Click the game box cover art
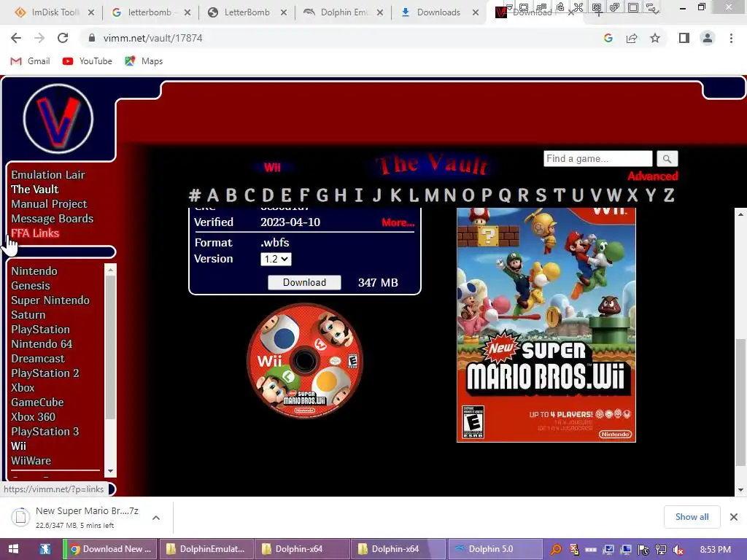The image size is (747, 560). click(546, 324)
